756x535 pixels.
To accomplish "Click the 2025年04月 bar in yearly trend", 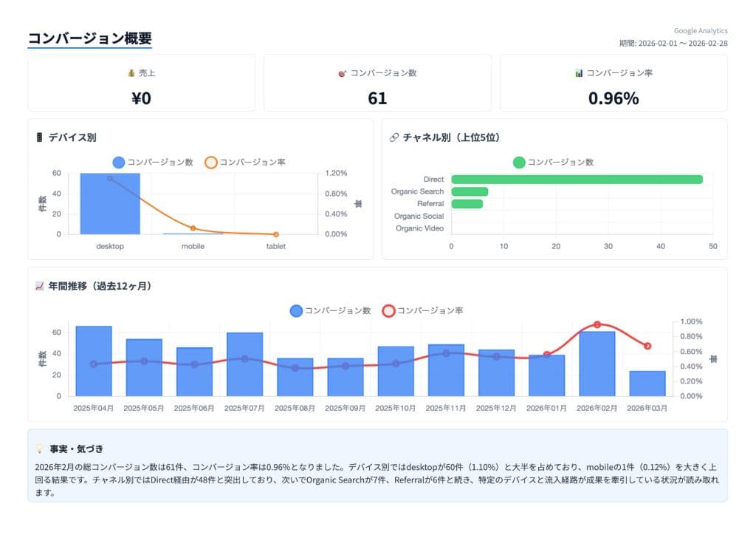I will tap(94, 361).
